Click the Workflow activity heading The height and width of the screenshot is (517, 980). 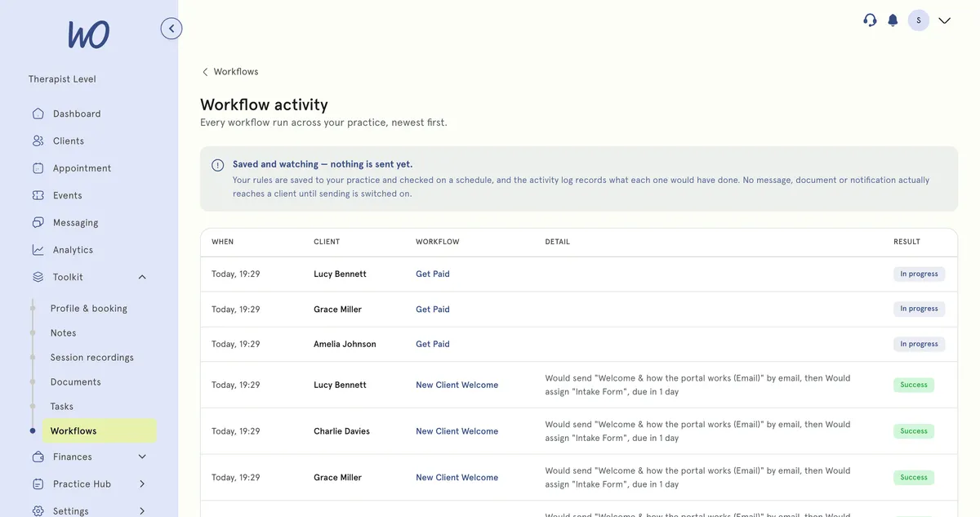(x=264, y=105)
